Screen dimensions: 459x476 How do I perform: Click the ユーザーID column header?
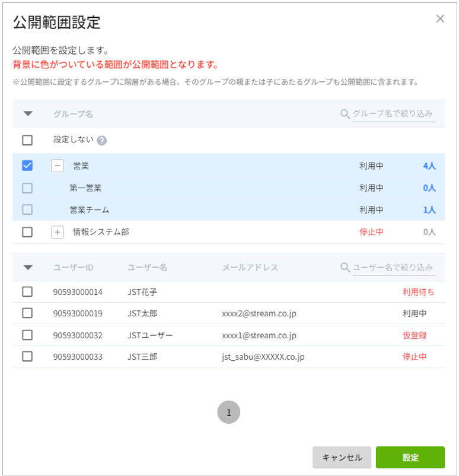click(73, 268)
